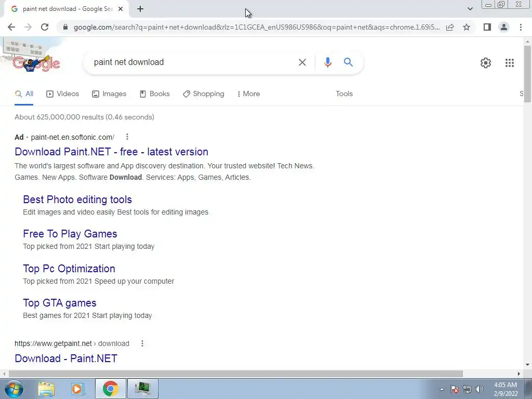Open Windows Explorer from the taskbar
532x399 pixels.
tap(46, 389)
